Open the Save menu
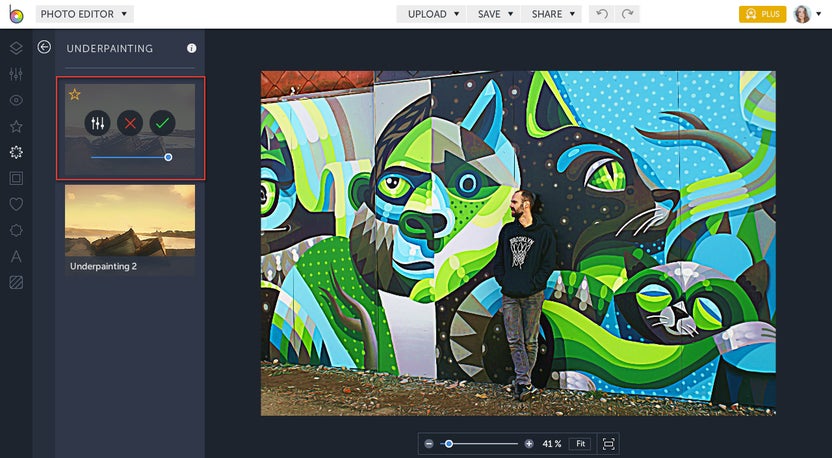The width and height of the screenshot is (832, 458). pos(494,14)
